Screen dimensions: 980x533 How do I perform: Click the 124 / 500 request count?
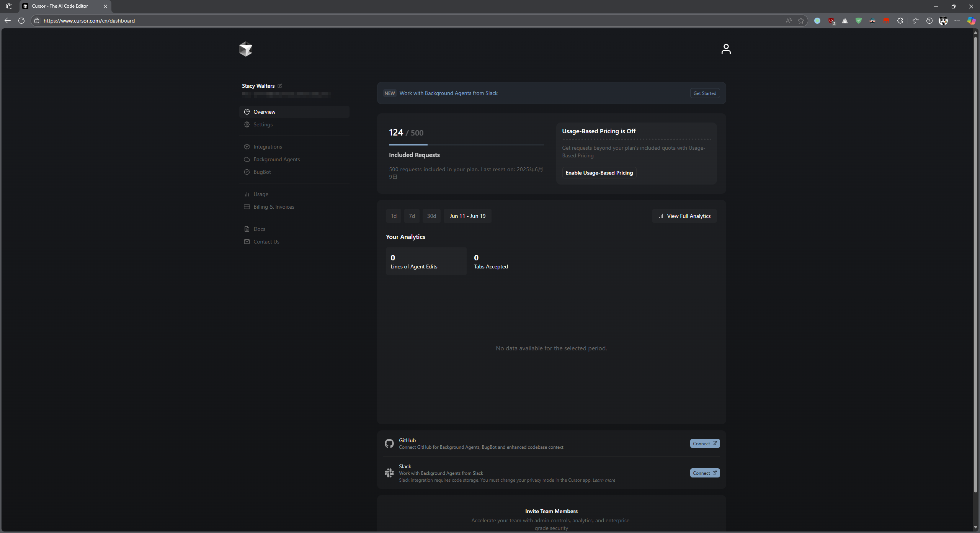pos(406,132)
